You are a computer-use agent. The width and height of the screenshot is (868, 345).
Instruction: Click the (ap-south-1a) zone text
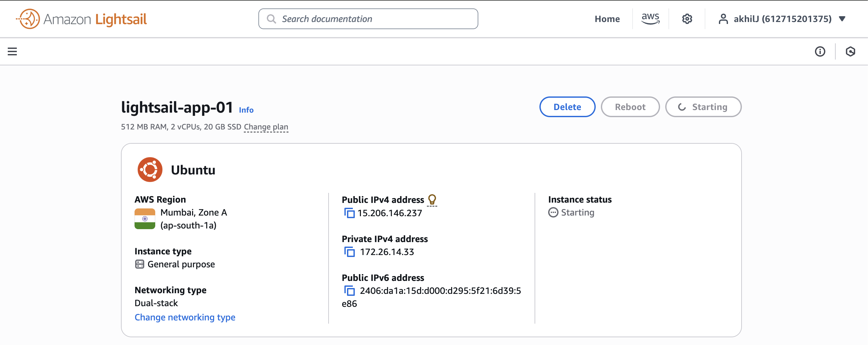tap(188, 225)
